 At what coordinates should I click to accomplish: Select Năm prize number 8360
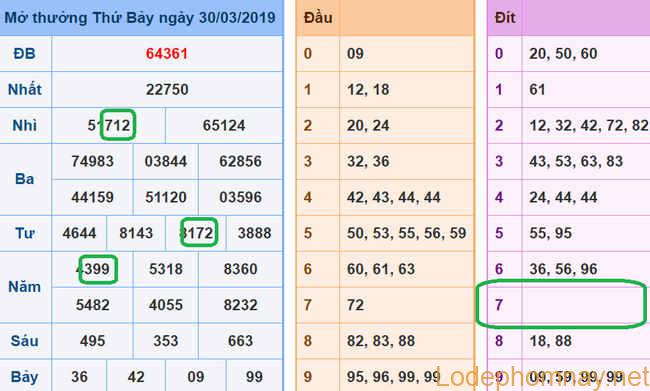click(x=240, y=269)
